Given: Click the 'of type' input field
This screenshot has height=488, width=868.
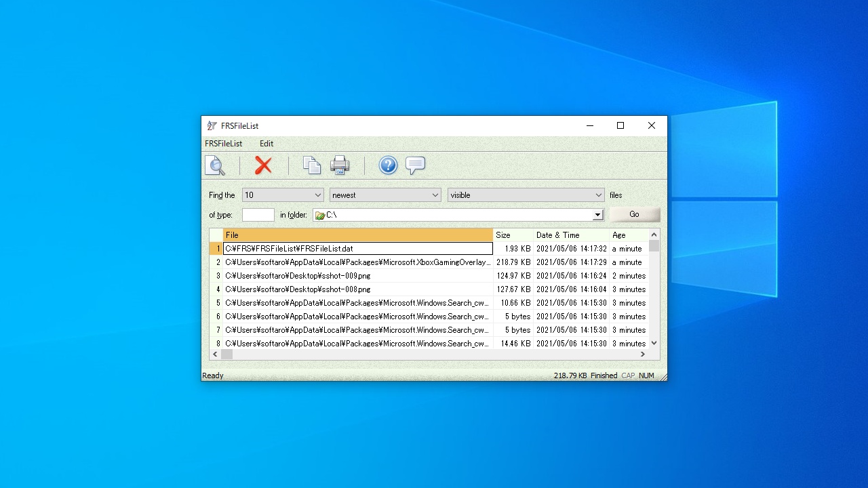Looking at the screenshot, I should (x=258, y=215).
